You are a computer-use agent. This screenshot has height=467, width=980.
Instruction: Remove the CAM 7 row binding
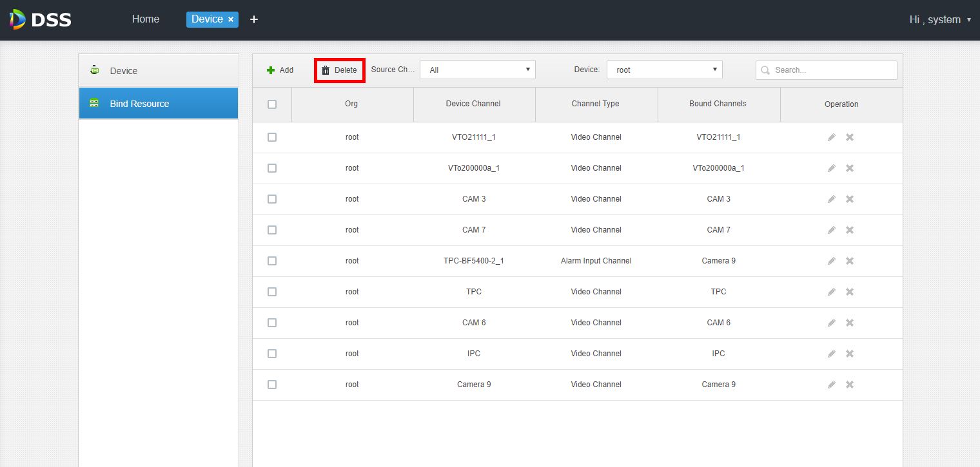pos(850,230)
